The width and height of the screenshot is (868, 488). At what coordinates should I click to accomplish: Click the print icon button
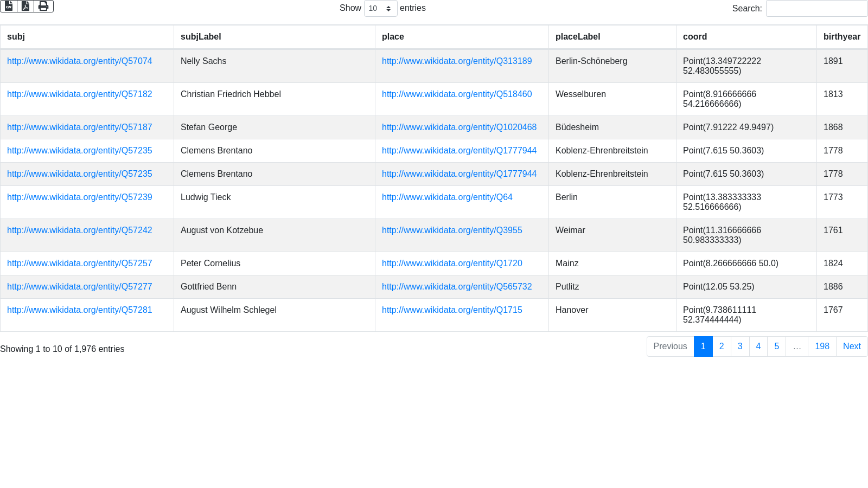(43, 6)
